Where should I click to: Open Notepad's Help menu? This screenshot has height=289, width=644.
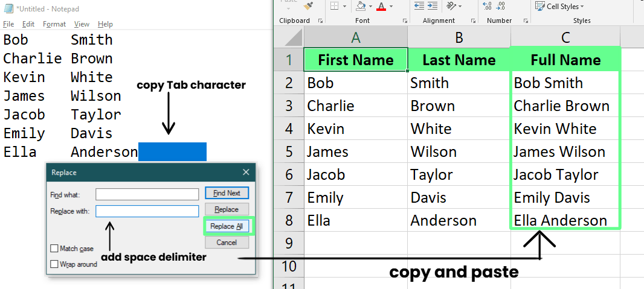point(105,24)
